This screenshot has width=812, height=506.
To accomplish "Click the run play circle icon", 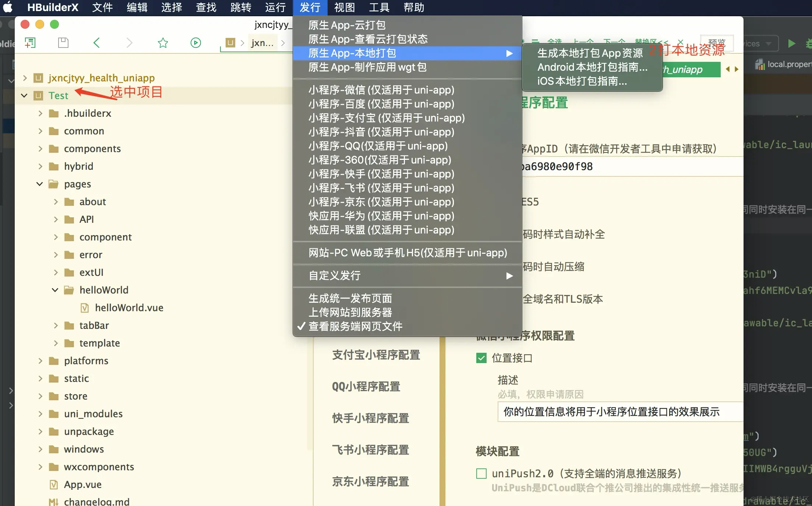I will point(196,43).
